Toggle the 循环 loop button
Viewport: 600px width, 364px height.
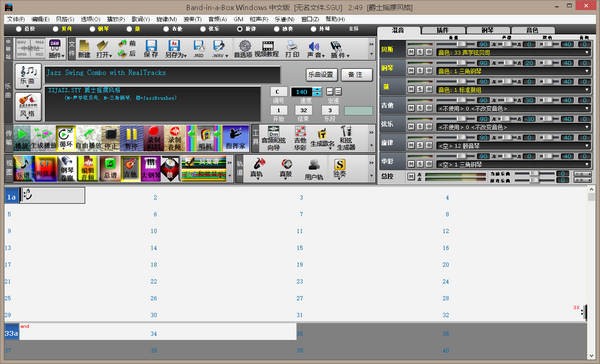click(65, 138)
